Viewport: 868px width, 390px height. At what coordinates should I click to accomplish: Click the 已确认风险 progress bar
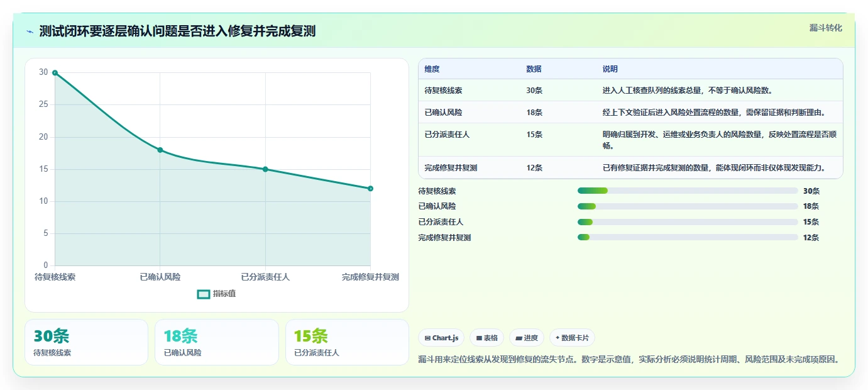coord(688,206)
